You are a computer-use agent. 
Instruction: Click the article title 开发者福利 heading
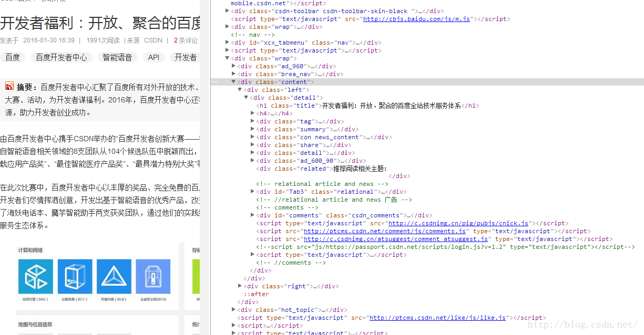point(100,23)
